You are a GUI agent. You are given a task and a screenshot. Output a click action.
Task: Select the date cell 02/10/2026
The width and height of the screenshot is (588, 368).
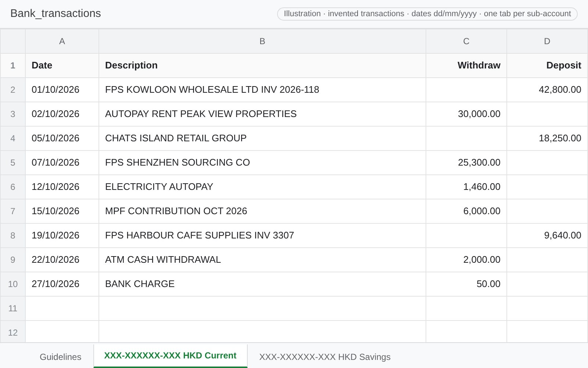(62, 114)
